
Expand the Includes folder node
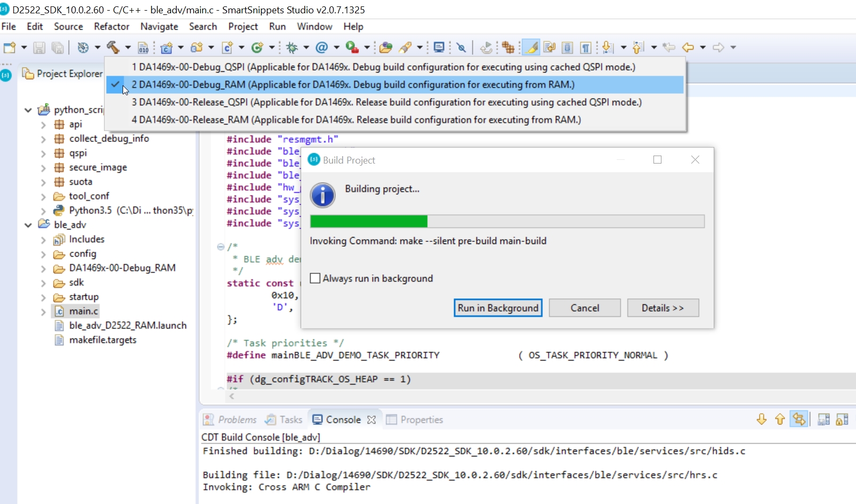(x=44, y=240)
